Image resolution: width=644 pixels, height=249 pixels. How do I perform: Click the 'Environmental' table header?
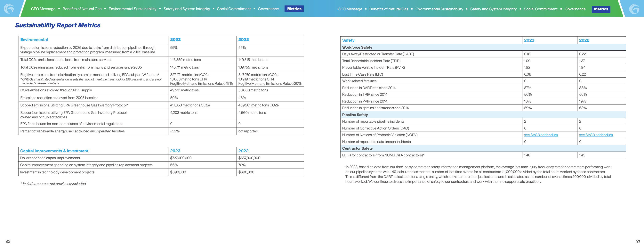point(34,39)
